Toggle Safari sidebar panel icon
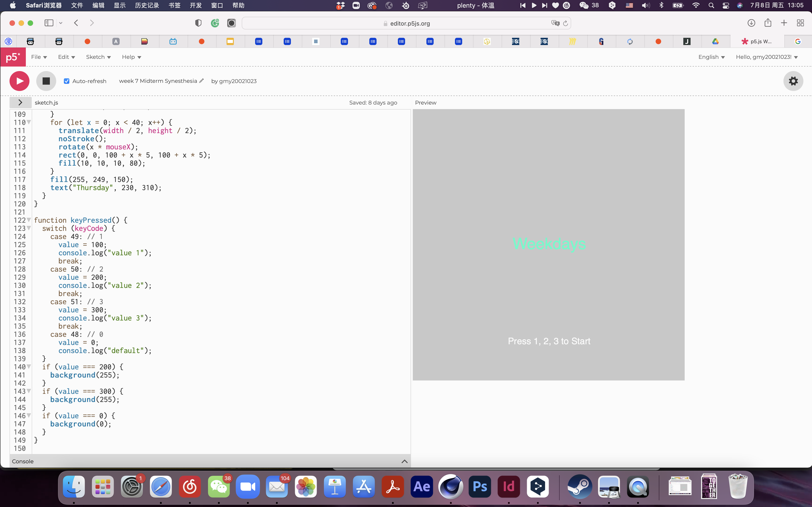Screen dimensions: 812x507 (49, 23)
